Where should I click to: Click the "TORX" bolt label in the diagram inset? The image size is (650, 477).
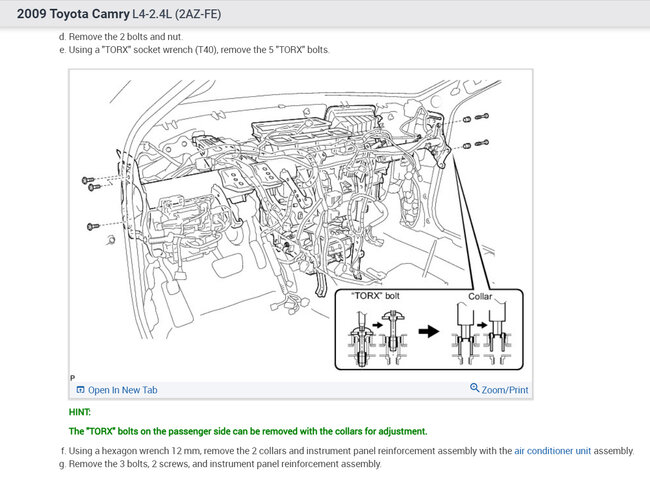[376, 296]
